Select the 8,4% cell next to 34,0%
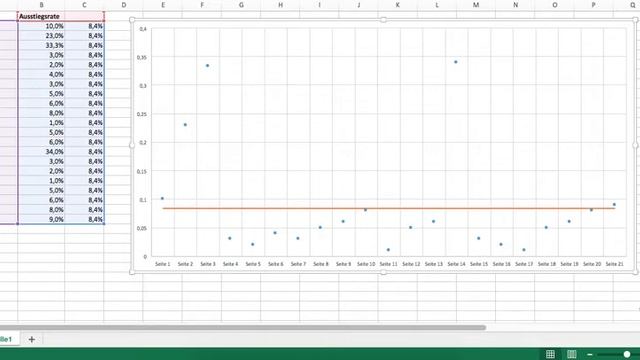 pos(84,152)
